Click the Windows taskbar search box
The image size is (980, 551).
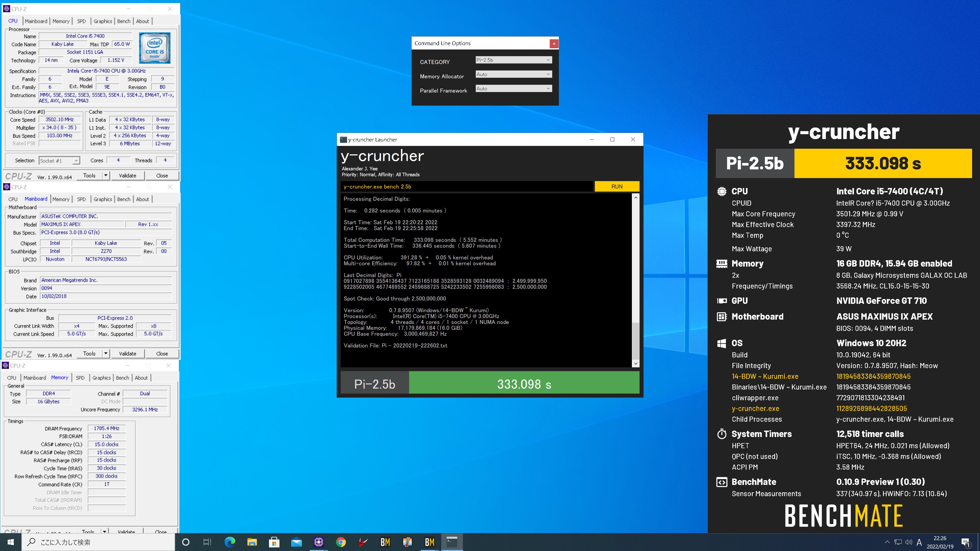click(98, 542)
